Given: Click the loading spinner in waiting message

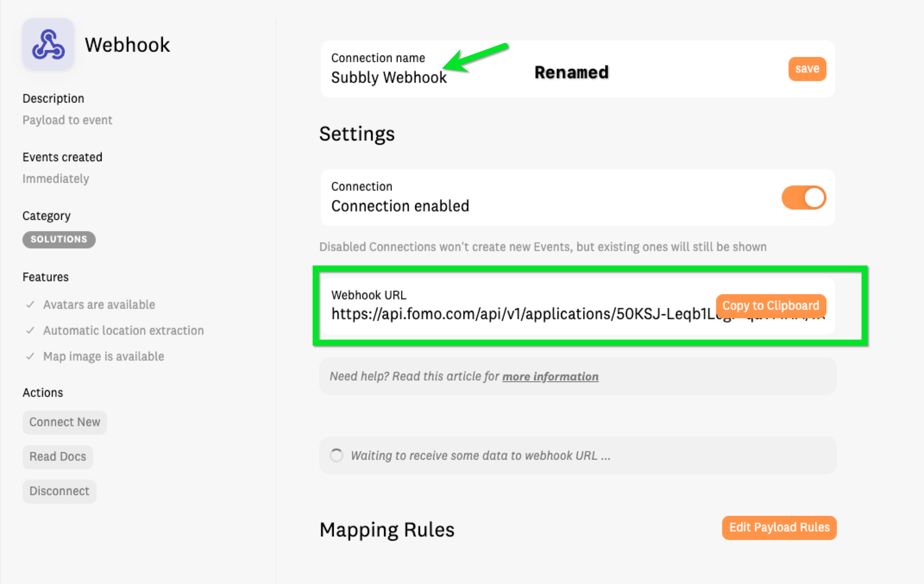Looking at the screenshot, I should click(336, 455).
